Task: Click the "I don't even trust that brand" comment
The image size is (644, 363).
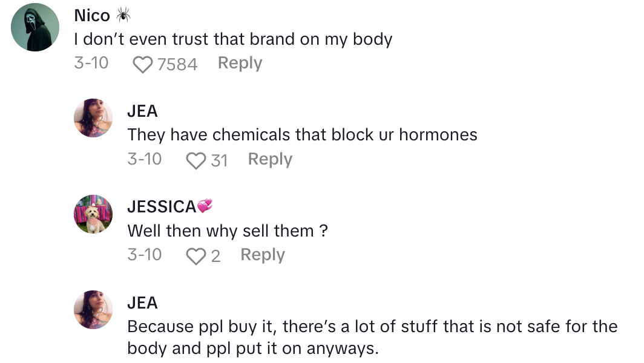Action: click(233, 40)
